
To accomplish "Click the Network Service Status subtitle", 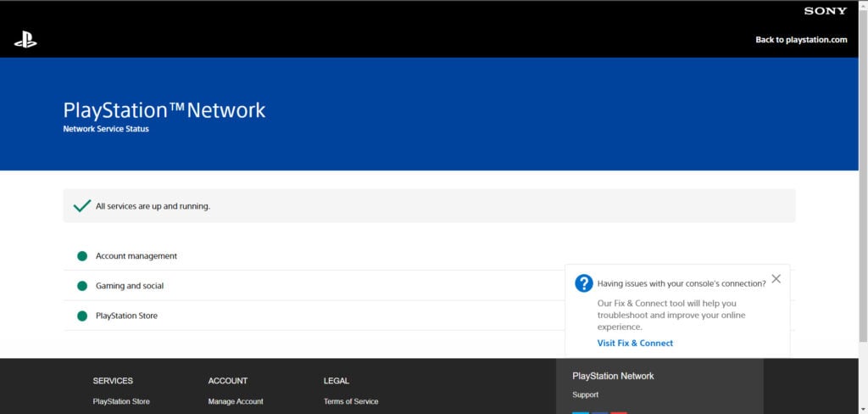I will 106,129.
